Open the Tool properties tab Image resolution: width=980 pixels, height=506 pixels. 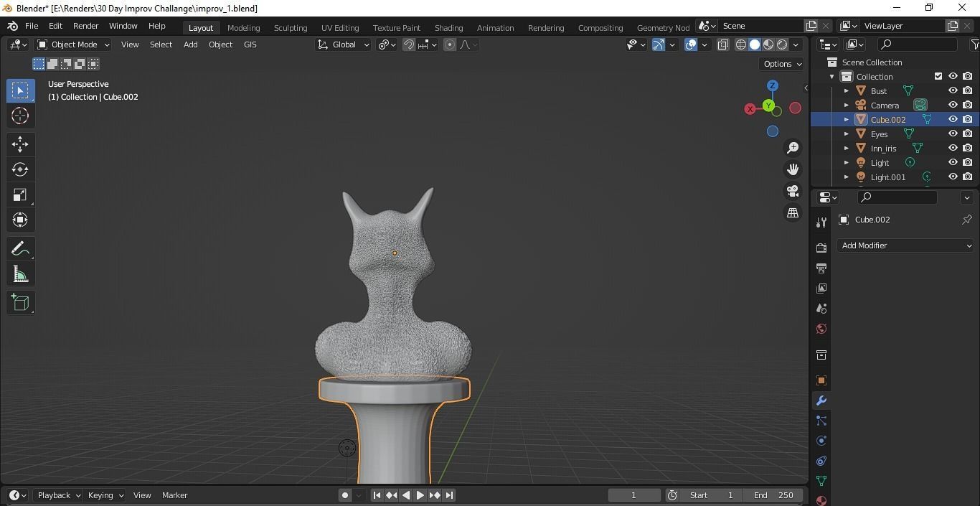tap(821, 222)
